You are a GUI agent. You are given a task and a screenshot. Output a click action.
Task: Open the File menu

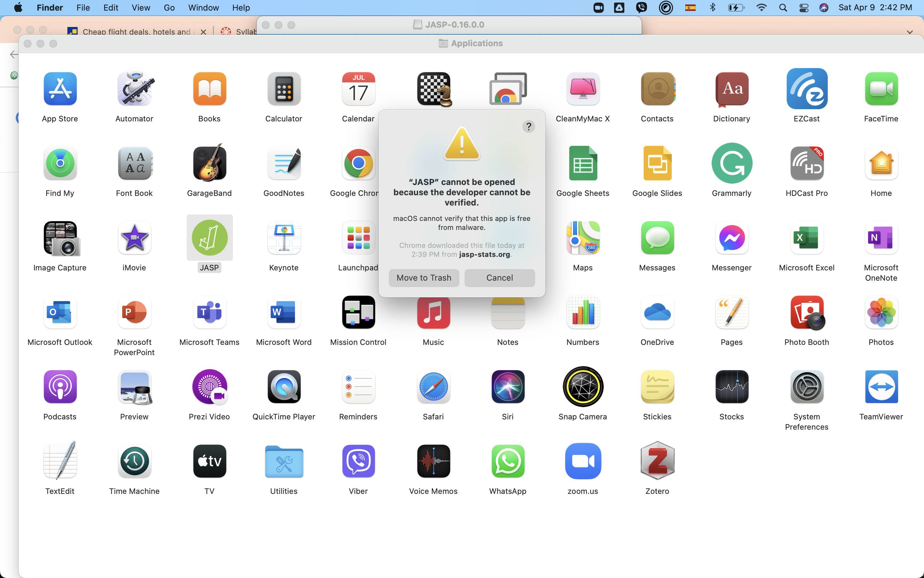(83, 8)
